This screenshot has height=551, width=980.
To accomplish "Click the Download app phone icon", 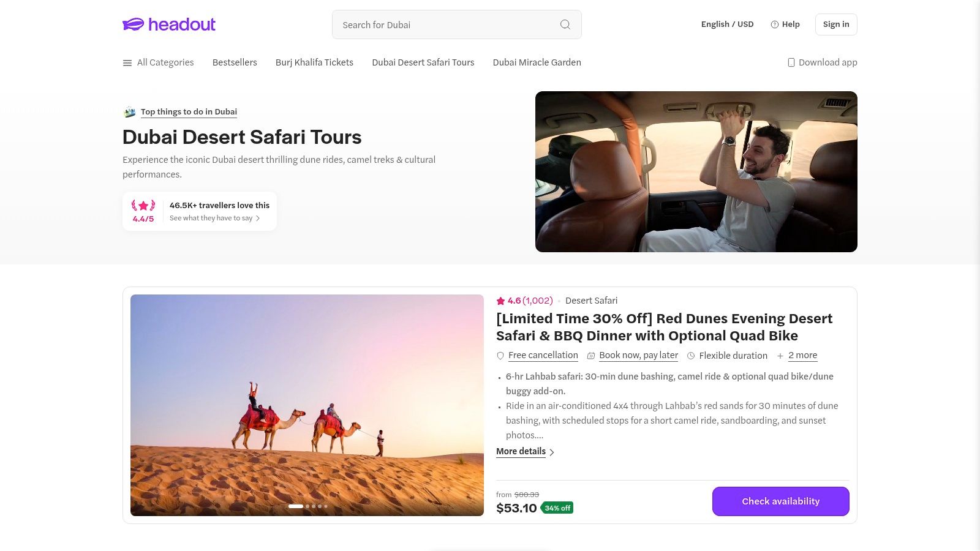I will 791,62.
